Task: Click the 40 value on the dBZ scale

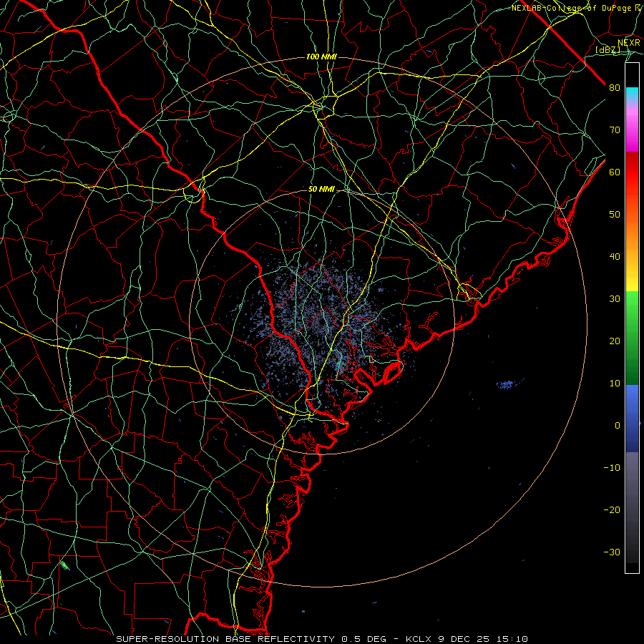Action: coord(615,257)
